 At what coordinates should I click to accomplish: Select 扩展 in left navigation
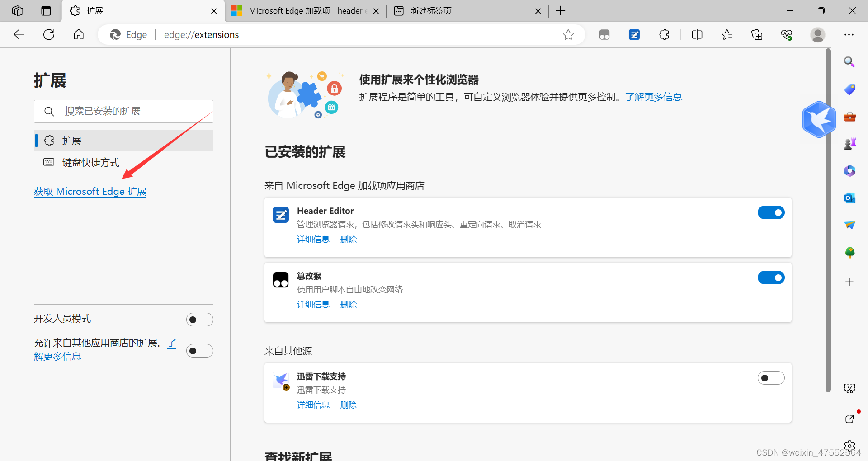pos(124,141)
